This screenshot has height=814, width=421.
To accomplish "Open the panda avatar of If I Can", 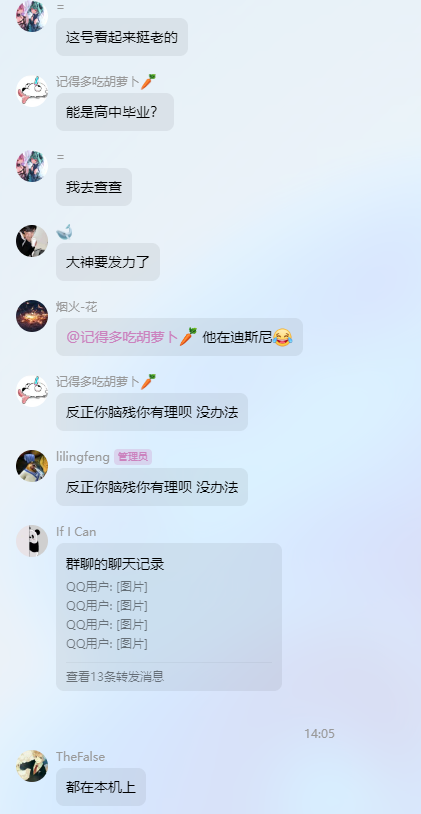I will coord(32,541).
